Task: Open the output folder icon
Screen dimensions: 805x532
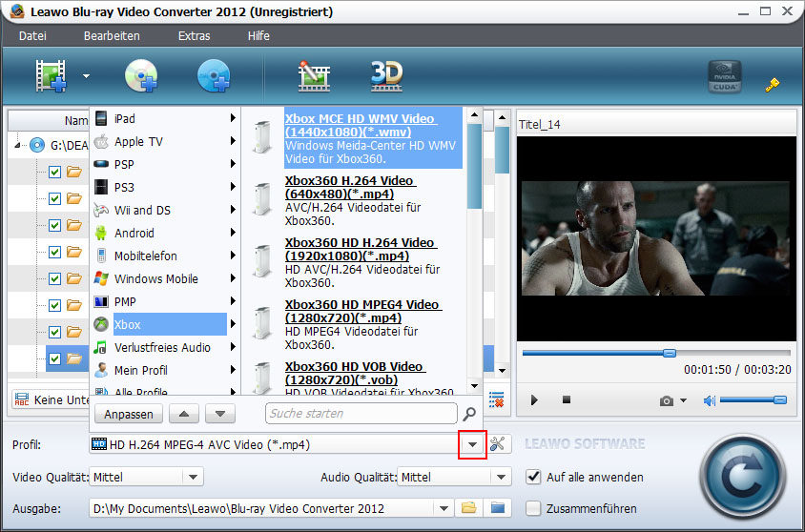Action: (468, 508)
